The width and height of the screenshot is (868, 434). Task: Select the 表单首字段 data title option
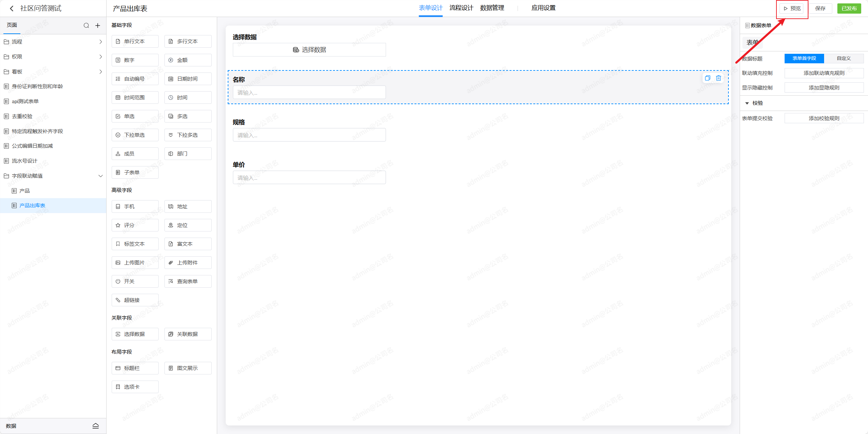tap(804, 59)
